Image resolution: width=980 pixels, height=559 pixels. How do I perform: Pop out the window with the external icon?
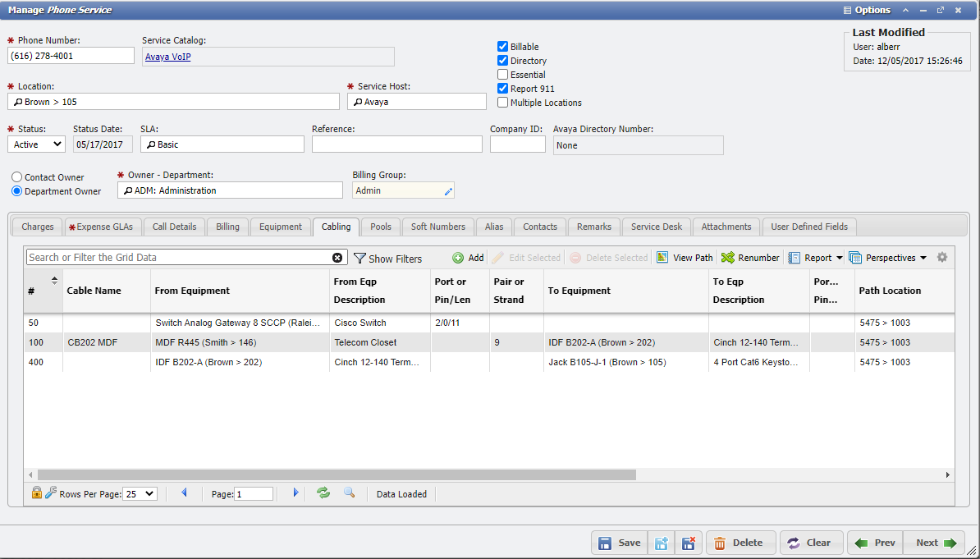point(940,10)
